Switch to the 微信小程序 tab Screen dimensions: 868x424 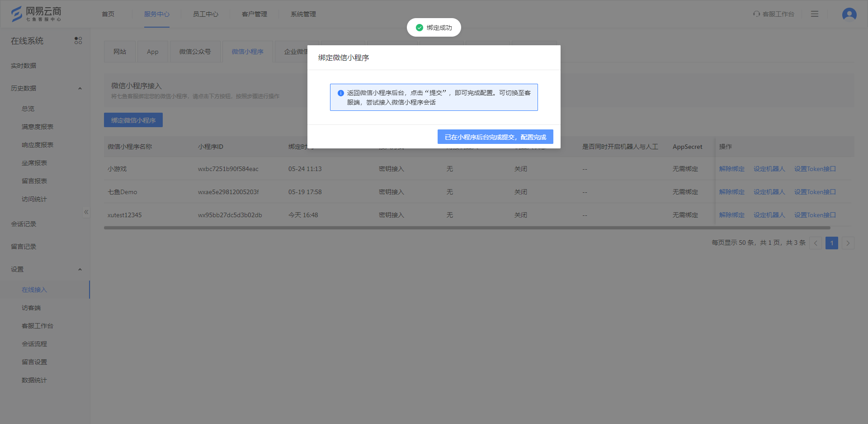click(x=248, y=52)
